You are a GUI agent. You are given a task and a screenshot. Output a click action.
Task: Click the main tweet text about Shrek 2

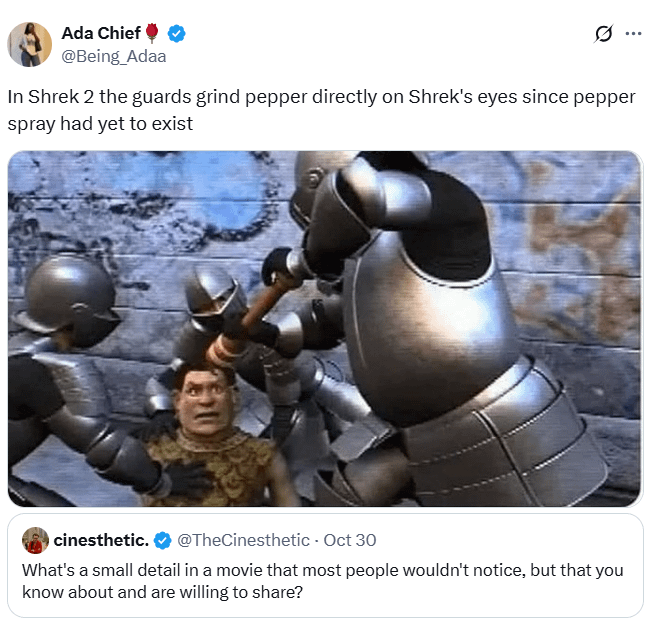click(x=321, y=110)
